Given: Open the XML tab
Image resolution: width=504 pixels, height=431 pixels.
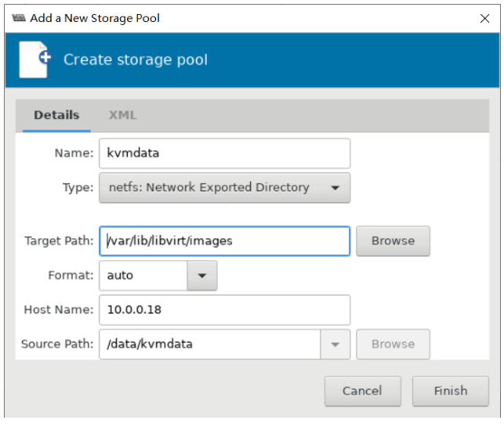Looking at the screenshot, I should pos(122,115).
